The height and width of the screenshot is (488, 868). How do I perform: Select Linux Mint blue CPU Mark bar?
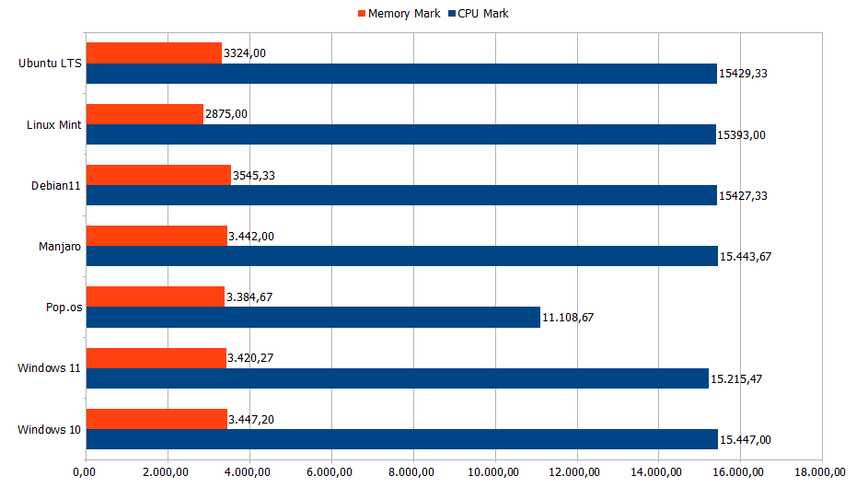click(400, 134)
